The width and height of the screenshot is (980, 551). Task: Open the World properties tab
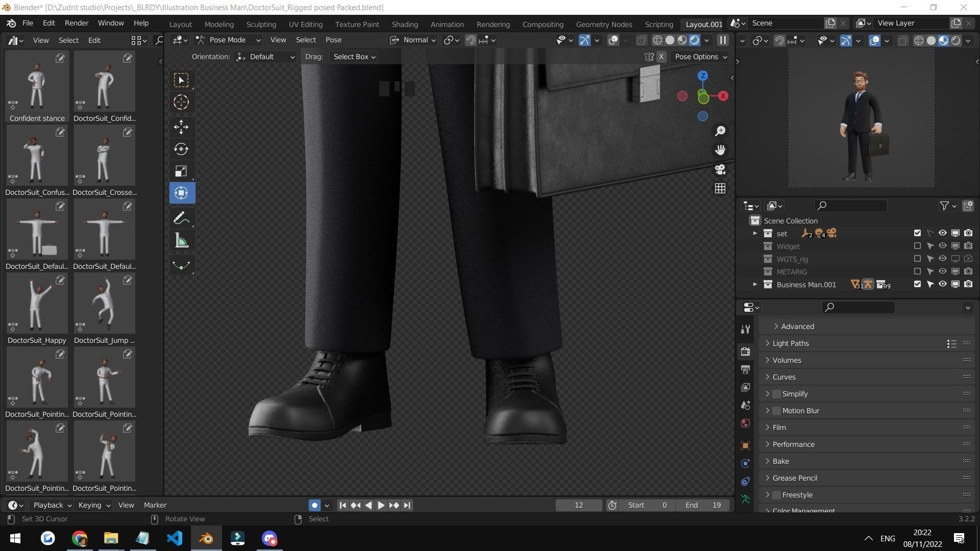746,423
